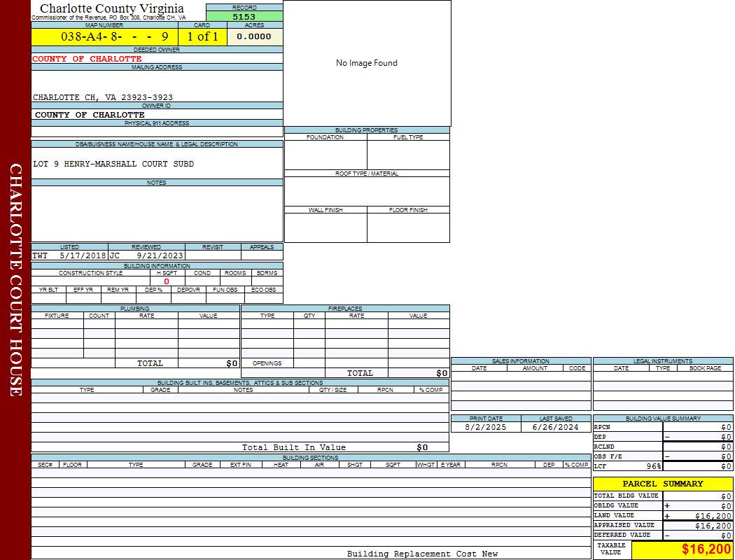
Task: Click the H SQFT value showing 0
Action: click(x=167, y=281)
